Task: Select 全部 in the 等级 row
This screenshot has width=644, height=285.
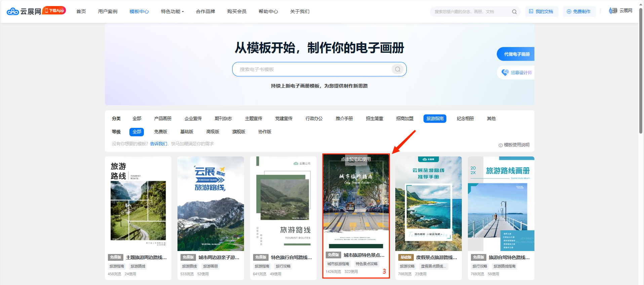Action: pyautogui.click(x=137, y=132)
